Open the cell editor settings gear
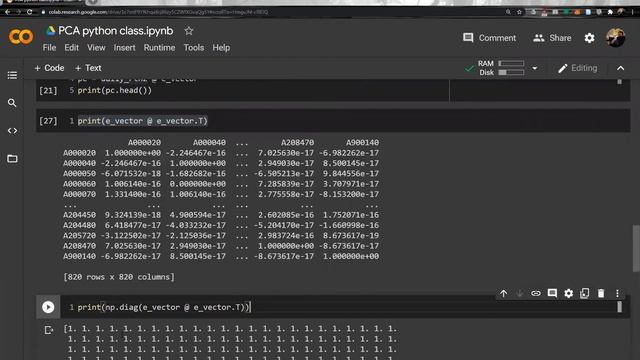Image resolution: width=640 pixels, height=360 pixels. tap(569, 293)
